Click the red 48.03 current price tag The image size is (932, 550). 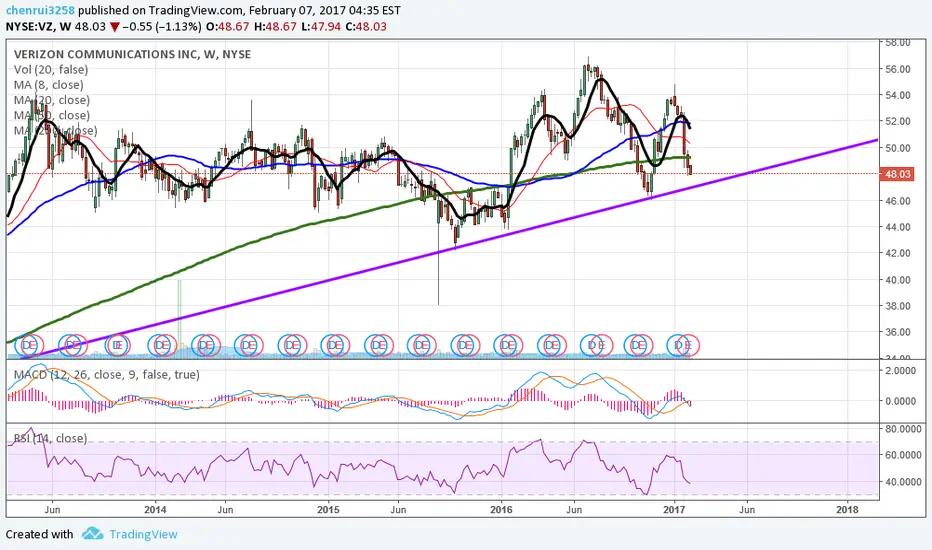click(x=897, y=174)
